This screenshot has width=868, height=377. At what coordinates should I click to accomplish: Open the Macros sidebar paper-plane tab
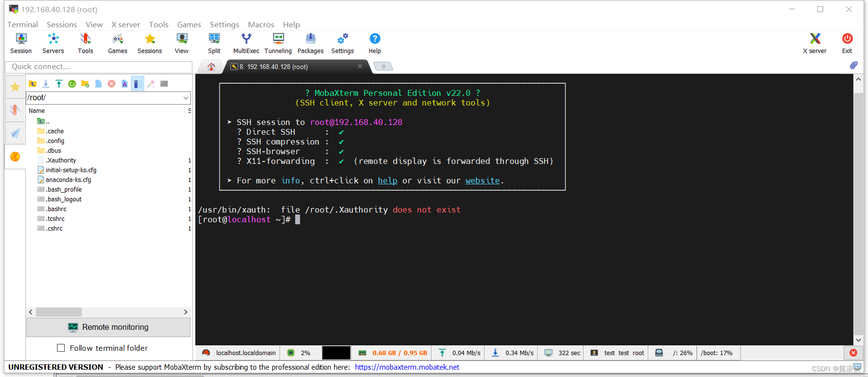point(15,133)
